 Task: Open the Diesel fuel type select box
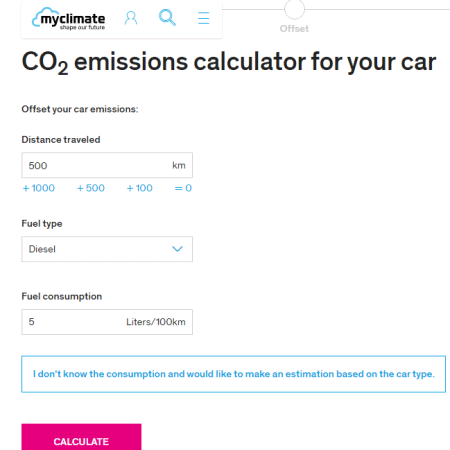pyautogui.click(x=107, y=249)
